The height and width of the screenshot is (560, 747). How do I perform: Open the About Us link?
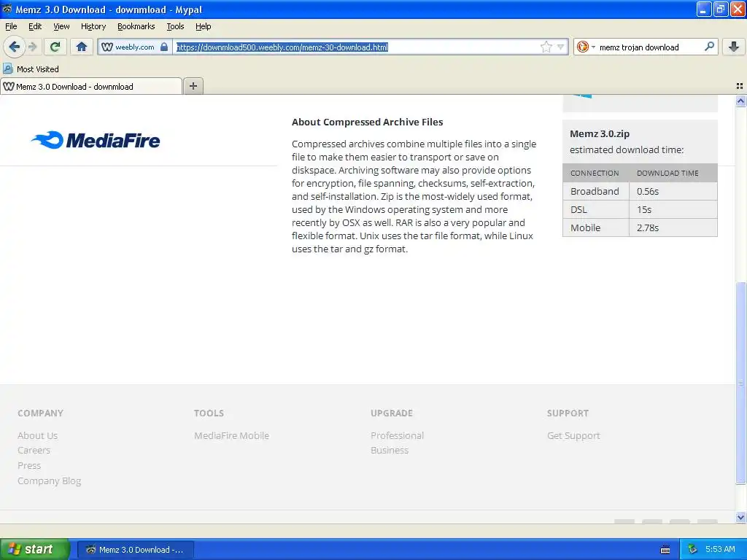click(x=37, y=435)
